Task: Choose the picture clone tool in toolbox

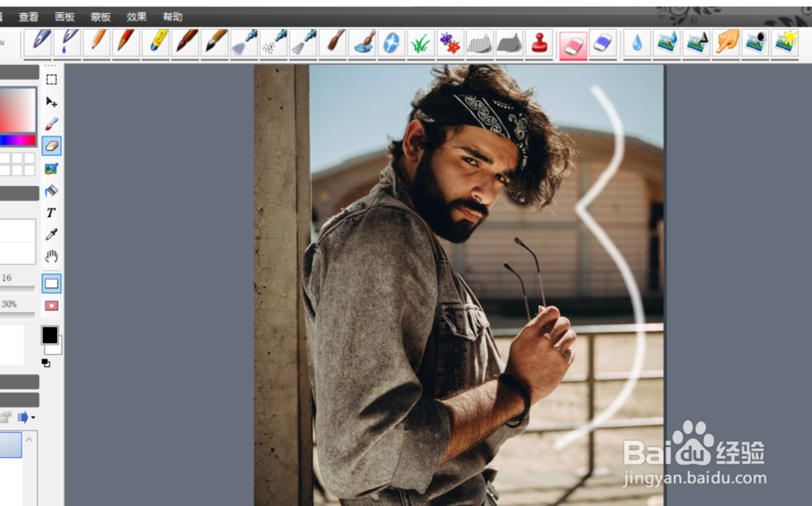Action: click(x=51, y=169)
